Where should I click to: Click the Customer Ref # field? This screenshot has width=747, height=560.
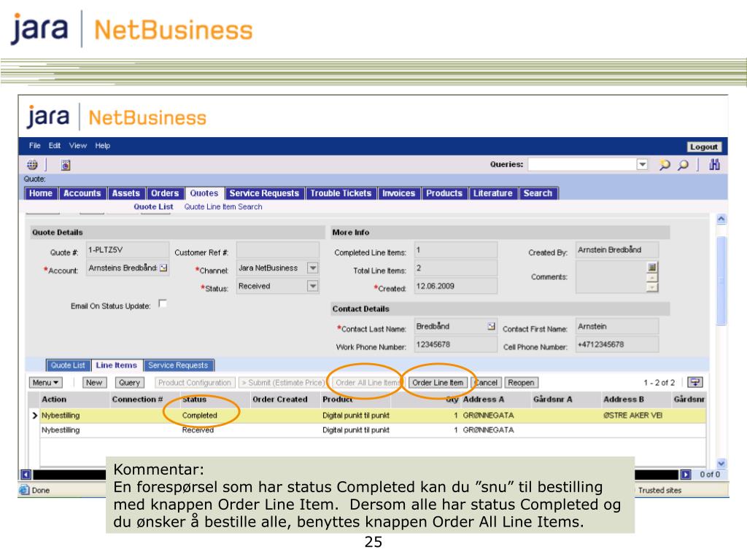[278, 250]
